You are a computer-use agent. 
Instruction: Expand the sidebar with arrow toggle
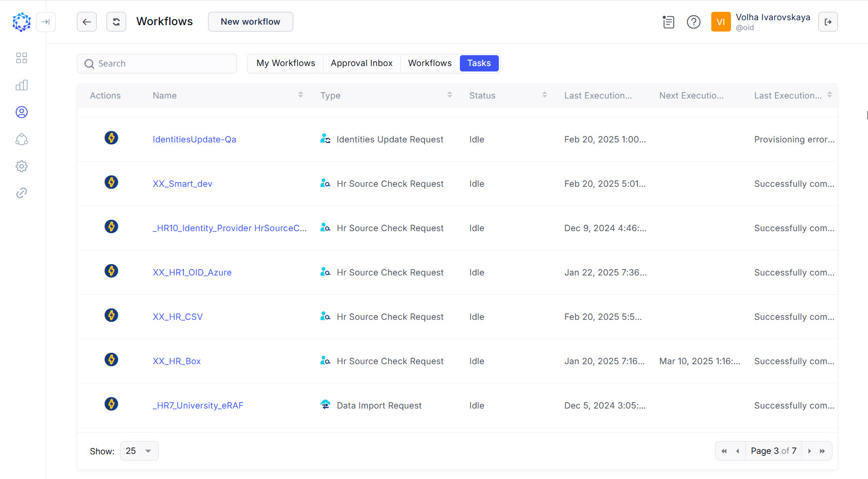click(x=46, y=22)
